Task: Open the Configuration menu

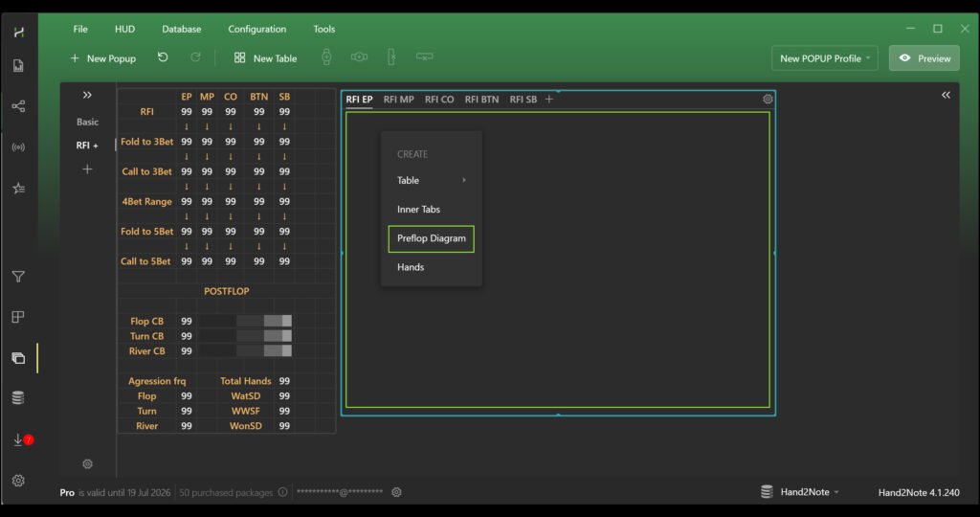Action: (x=256, y=29)
